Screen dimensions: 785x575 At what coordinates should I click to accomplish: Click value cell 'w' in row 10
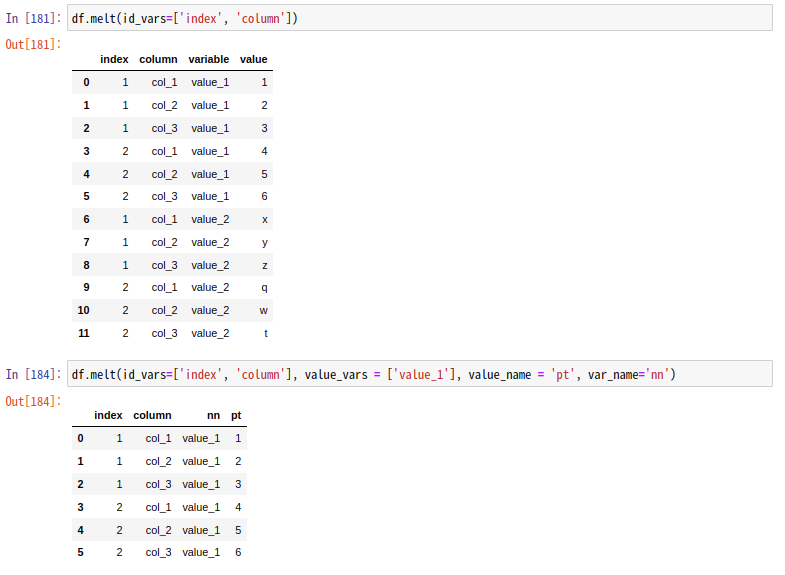tap(263, 310)
